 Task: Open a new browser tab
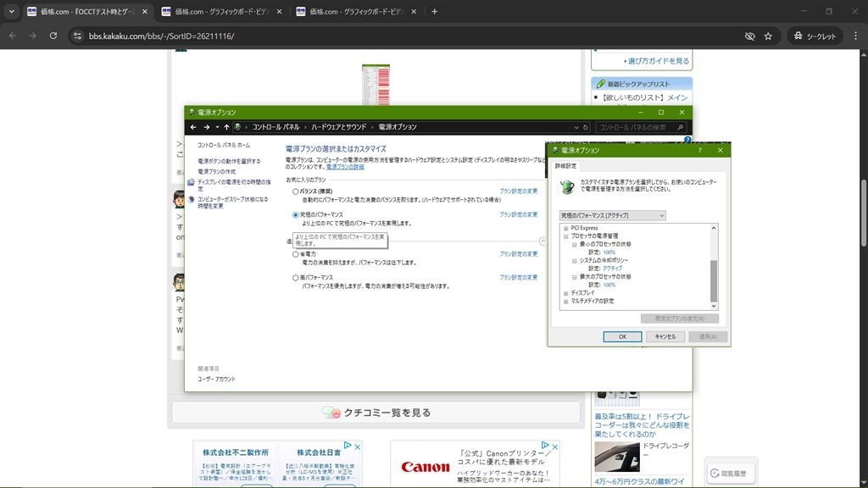pyautogui.click(x=435, y=12)
